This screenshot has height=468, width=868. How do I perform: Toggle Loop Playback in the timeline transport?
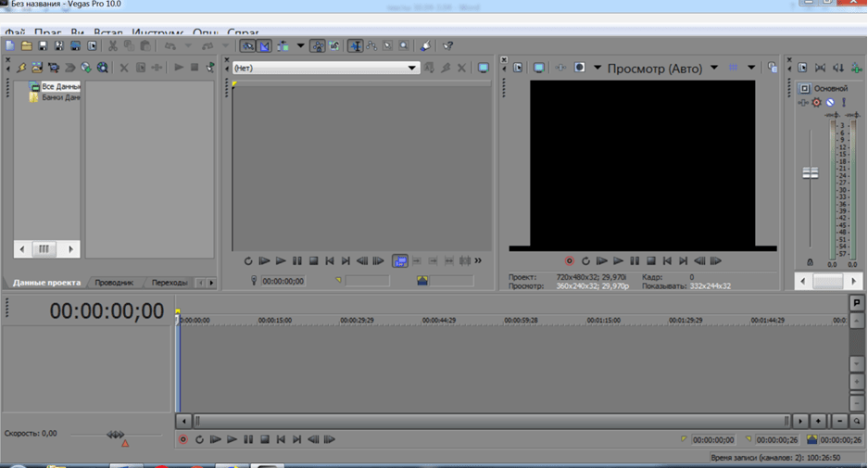[198, 439]
